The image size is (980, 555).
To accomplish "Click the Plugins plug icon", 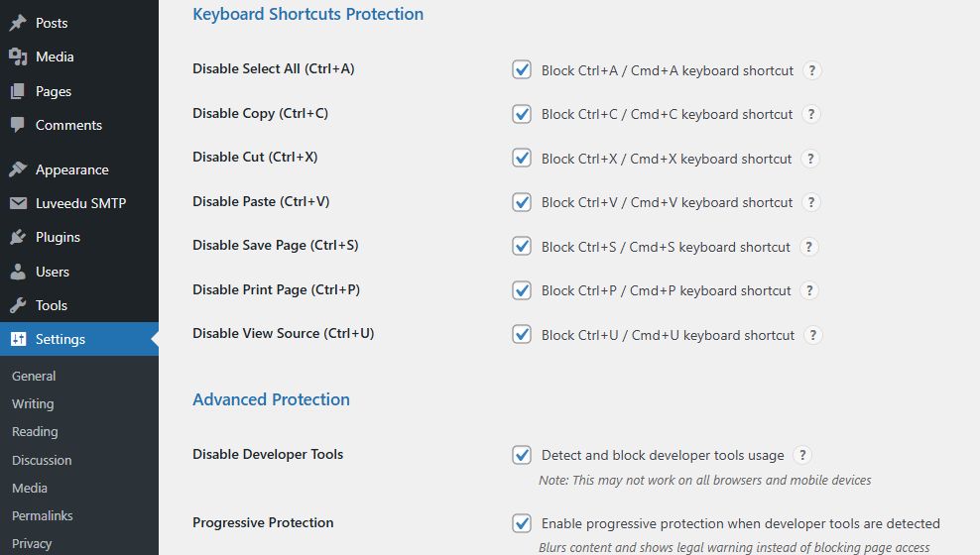I will (x=18, y=237).
